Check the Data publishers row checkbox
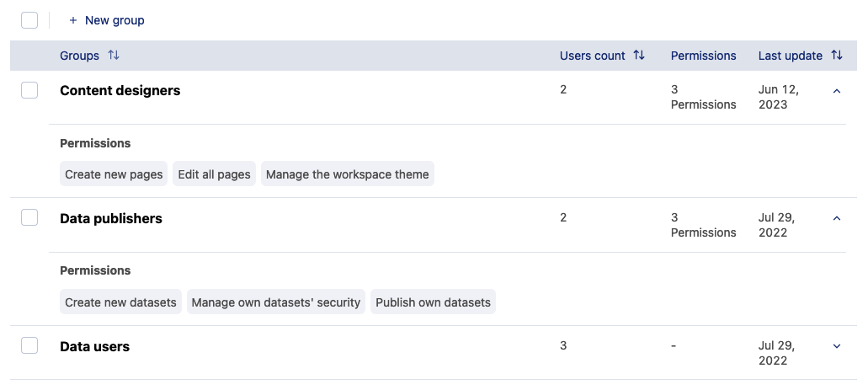The width and height of the screenshot is (868, 390). 29,218
